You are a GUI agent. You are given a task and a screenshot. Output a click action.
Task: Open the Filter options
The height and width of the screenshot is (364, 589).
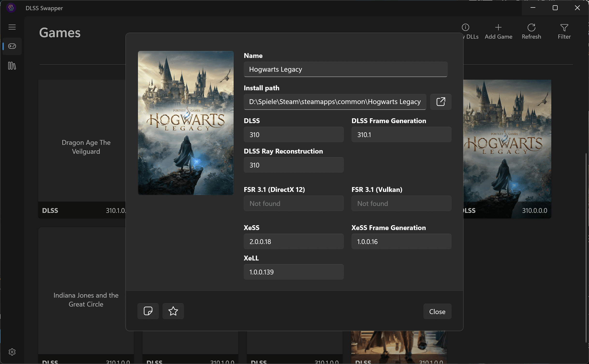564,32
